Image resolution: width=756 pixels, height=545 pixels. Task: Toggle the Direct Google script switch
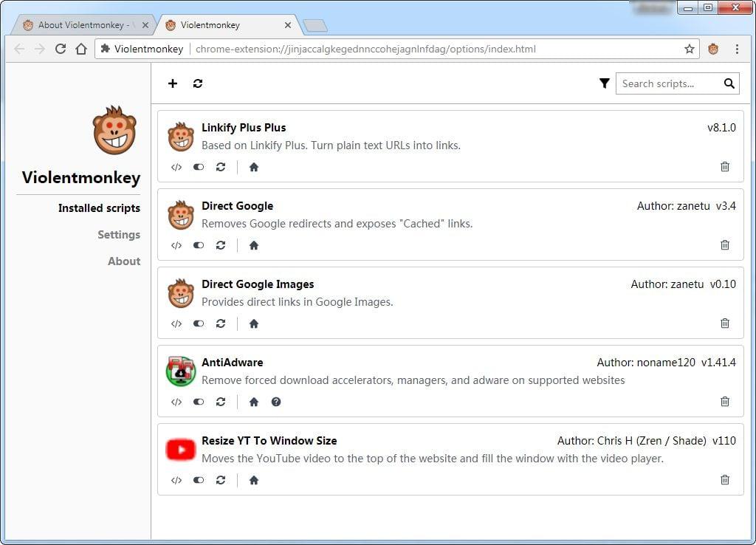coord(199,245)
